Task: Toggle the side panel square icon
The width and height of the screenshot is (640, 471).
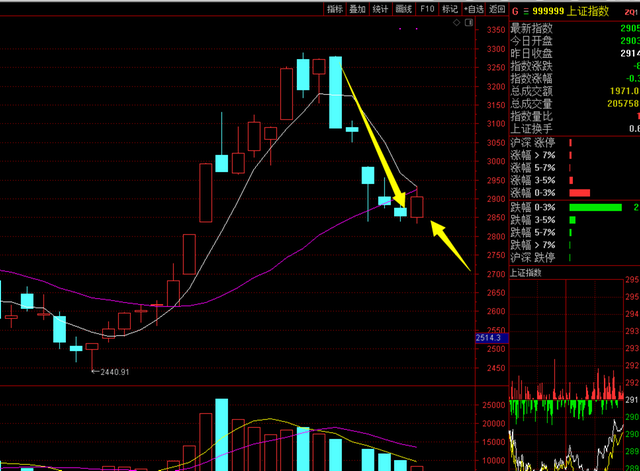Action: (469, 22)
